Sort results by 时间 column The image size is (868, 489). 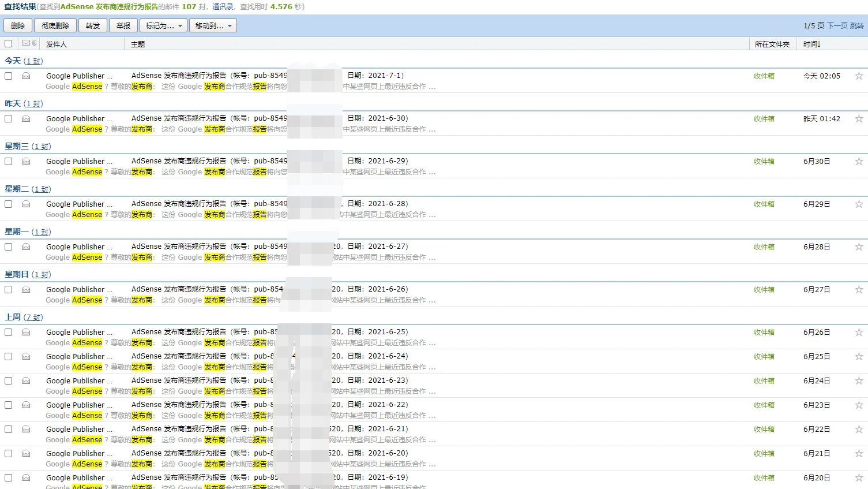(x=811, y=44)
